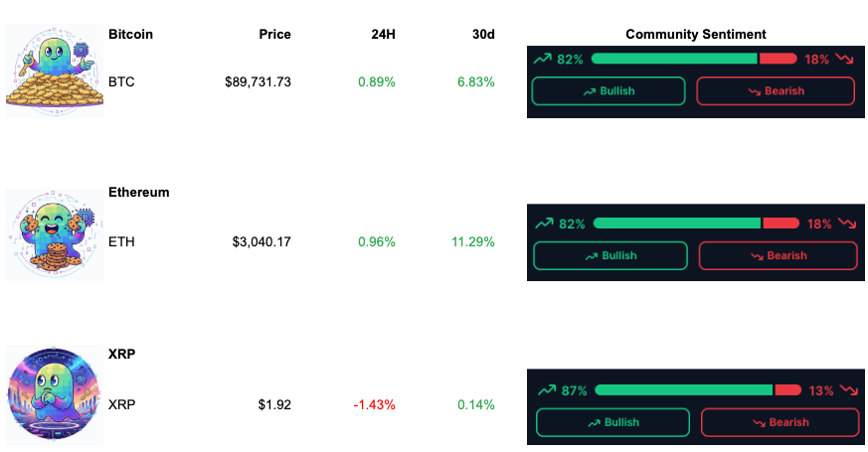Sort by the 24H column header
This screenshot has height=452, width=868.
coord(383,34)
